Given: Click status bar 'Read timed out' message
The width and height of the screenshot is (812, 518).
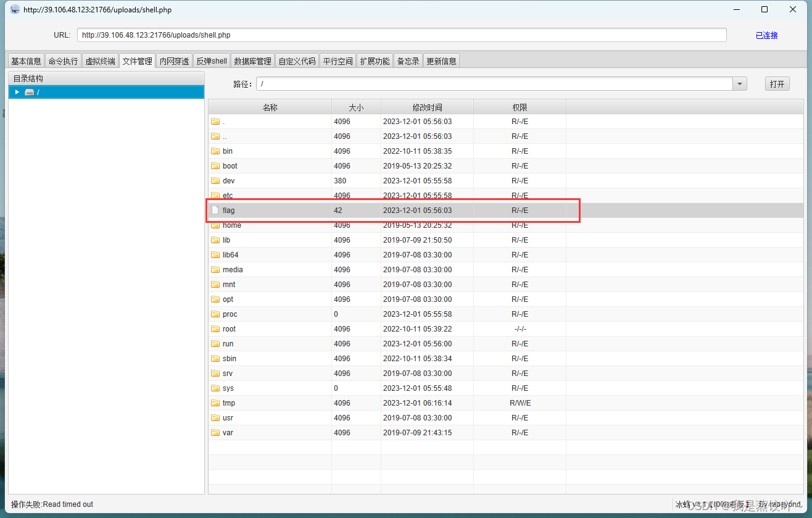Looking at the screenshot, I should click(x=68, y=504).
